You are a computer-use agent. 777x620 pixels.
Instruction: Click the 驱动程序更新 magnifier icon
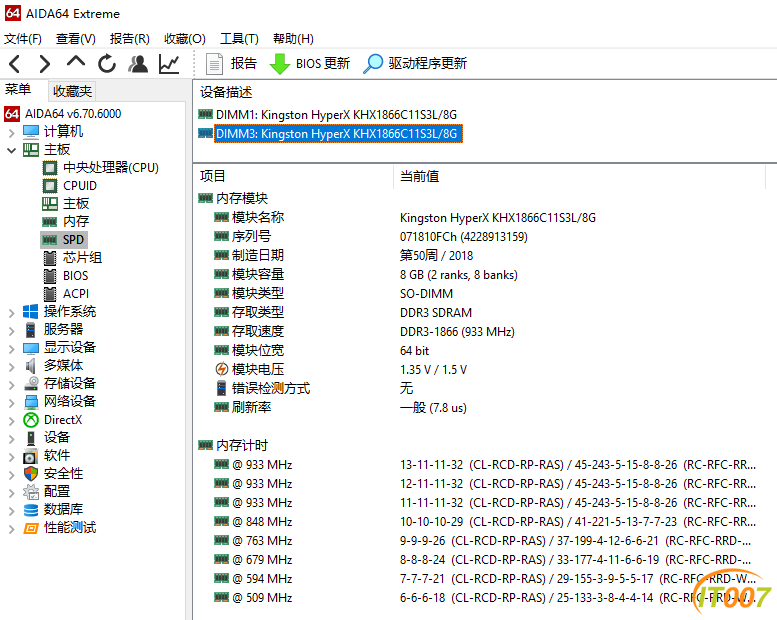pos(373,64)
